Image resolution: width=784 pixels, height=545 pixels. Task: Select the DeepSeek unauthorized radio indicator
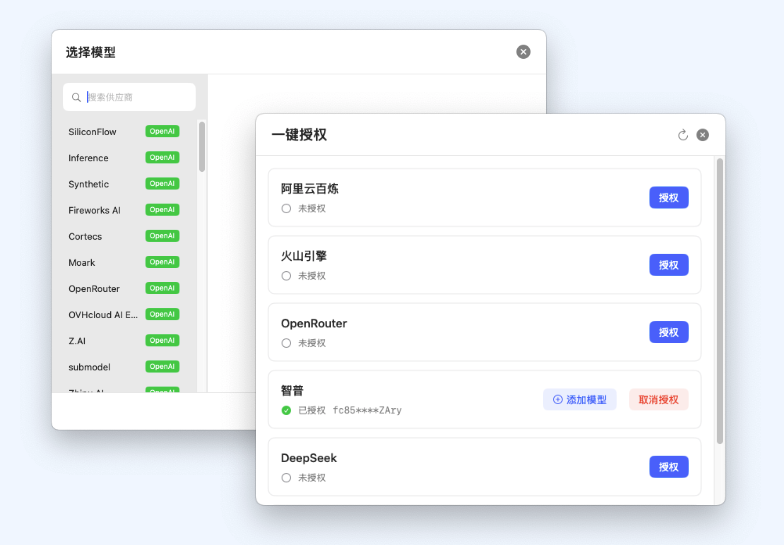(x=286, y=478)
